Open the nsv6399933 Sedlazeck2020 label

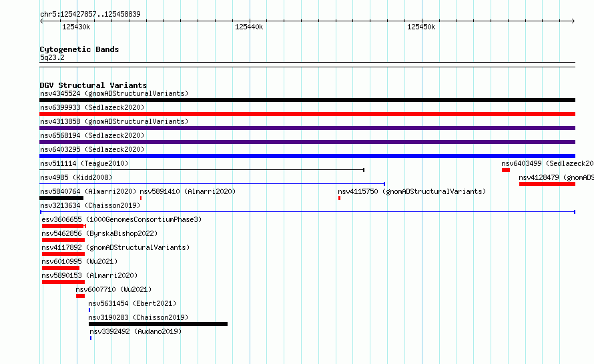coord(92,107)
